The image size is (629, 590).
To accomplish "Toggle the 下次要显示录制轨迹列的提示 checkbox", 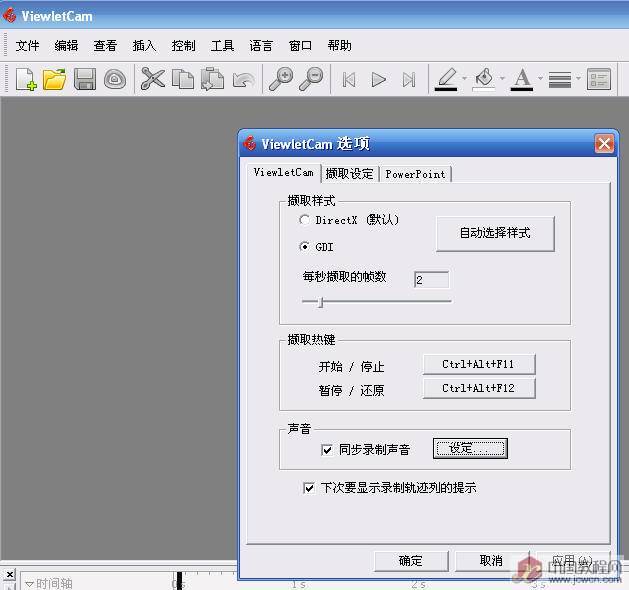I will click(x=308, y=488).
